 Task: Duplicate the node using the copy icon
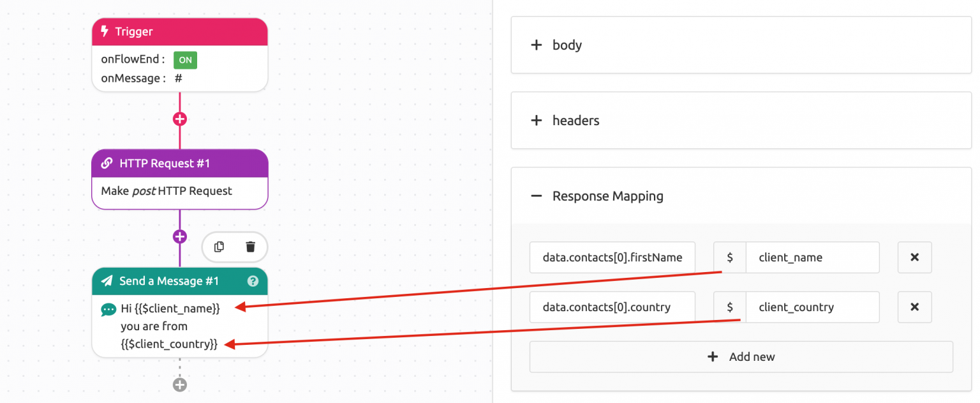(x=219, y=247)
